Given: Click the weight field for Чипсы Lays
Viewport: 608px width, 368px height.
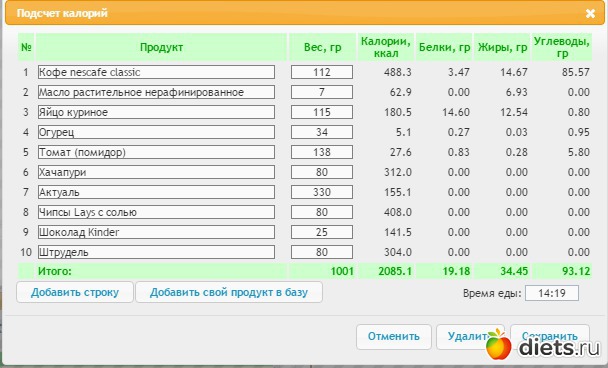Looking at the screenshot, I should [x=322, y=212].
